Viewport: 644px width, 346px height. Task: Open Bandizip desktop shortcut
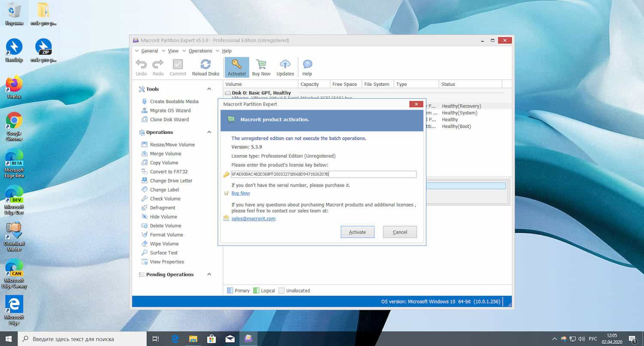tap(14, 50)
